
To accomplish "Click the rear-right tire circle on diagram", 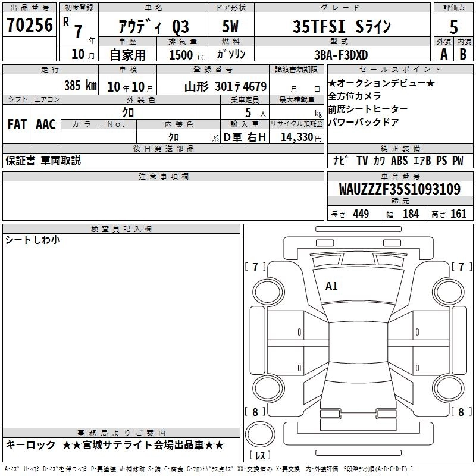I will (448, 389).
